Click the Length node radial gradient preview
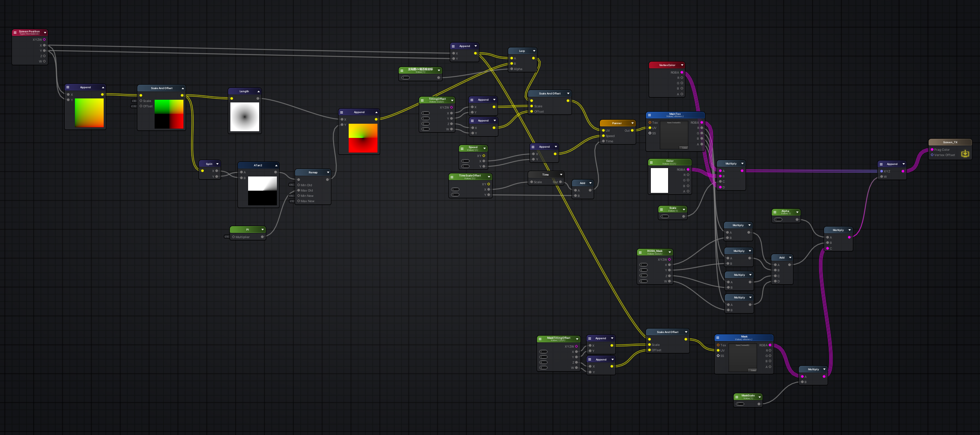Screen dimensions: 980x435 point(245,117)
